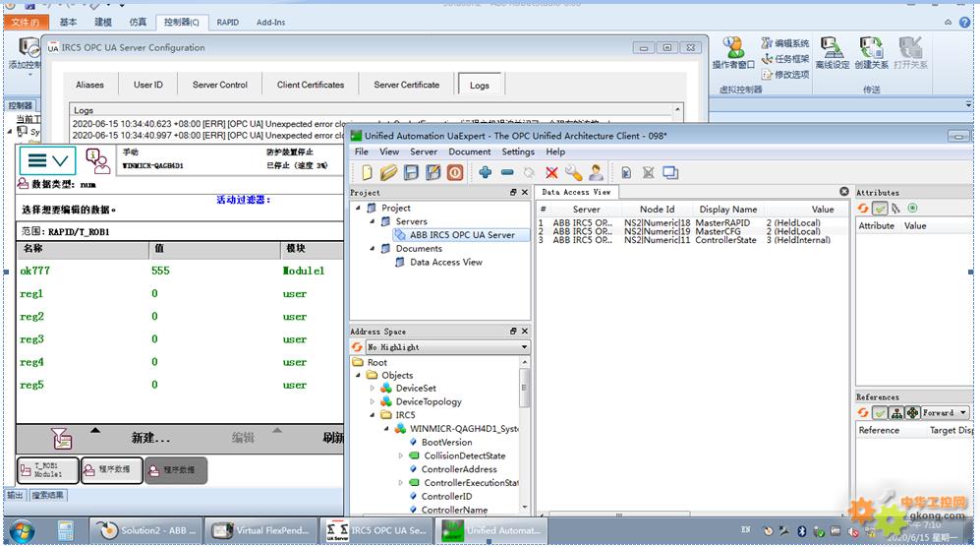Toggle the four-arrow icon in References toolbar
This screenshot has width=980, height=547.
913,412
